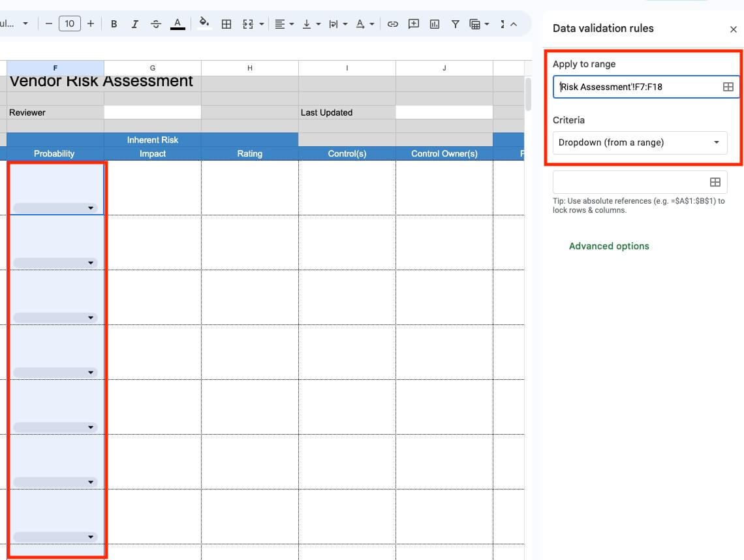The width and height of the screenshot is (744, 560).
Task: Click the Functions sigma icon
Action: pyautogui.click(x=502, y=23)
